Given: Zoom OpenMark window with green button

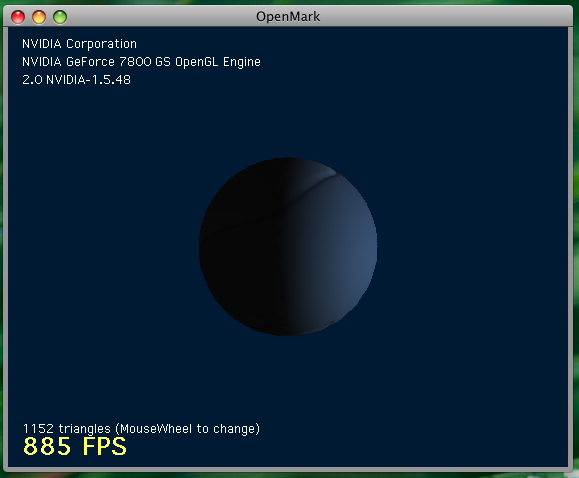Looking at the screenshot, I should pos(60,17).
